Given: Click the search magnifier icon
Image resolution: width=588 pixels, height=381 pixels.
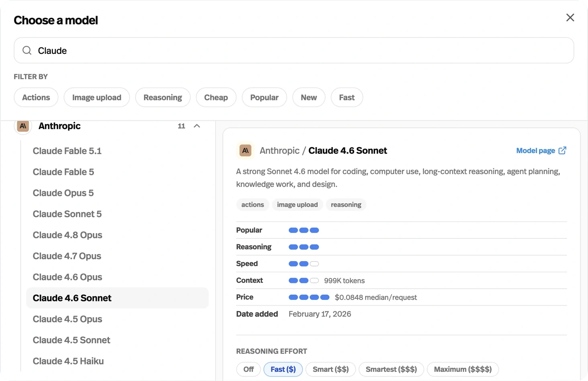Looking at the screenshot, I should [27, 50].
